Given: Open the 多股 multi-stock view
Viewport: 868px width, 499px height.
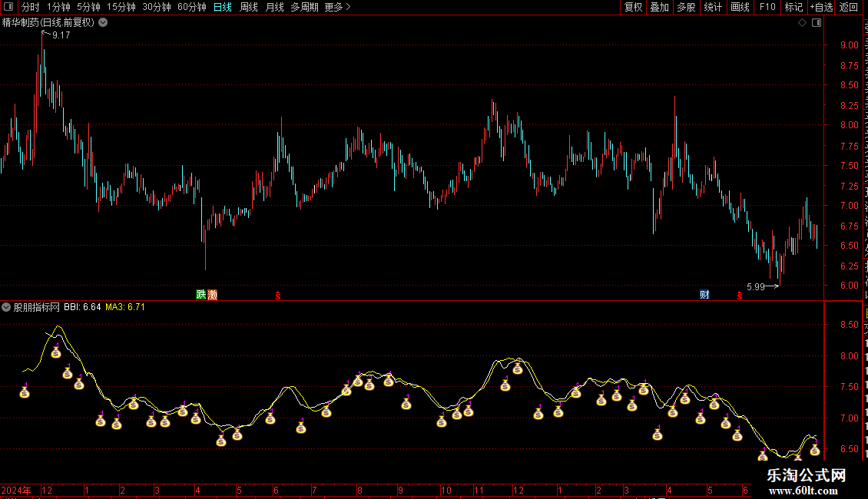Looking at the screenshot, I should click(x=686, y=7).
